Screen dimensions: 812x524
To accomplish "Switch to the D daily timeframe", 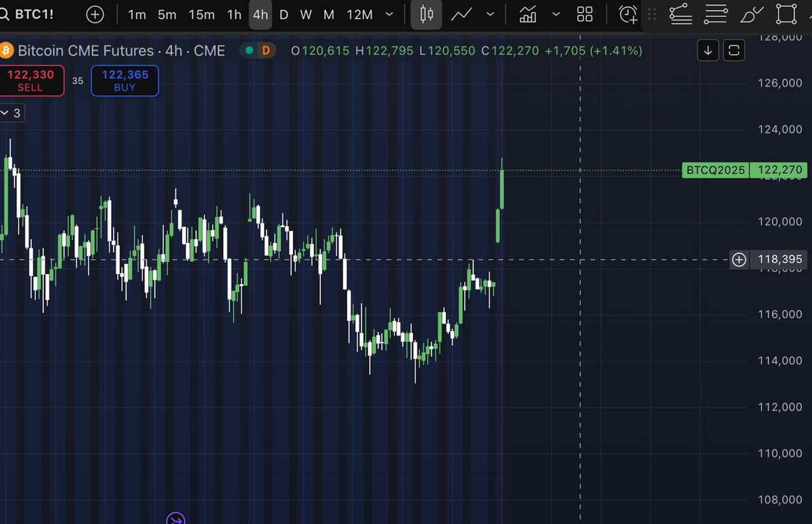I will pos(284,14).
